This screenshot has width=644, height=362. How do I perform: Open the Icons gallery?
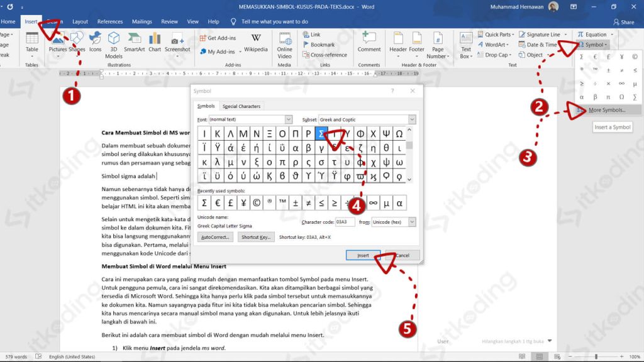point(96,42)
